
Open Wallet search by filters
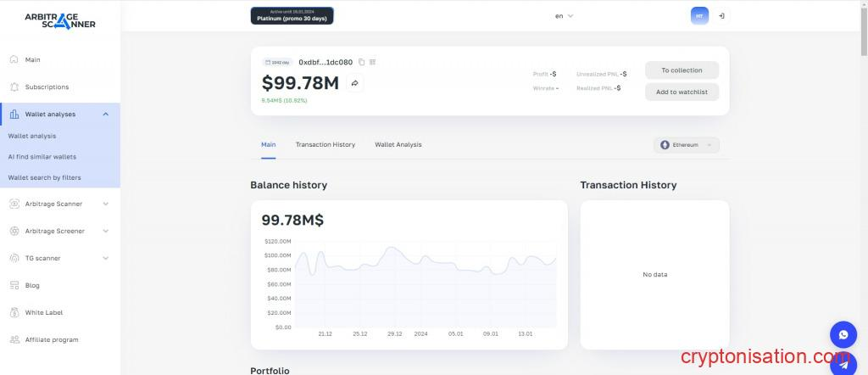pos(44,178)
